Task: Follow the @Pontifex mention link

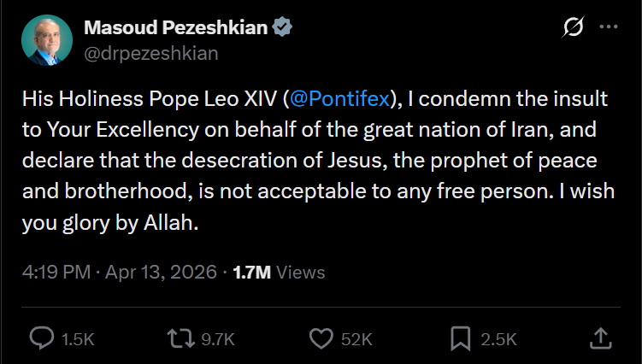Action: pyautogui.click(x=340, y=99)
